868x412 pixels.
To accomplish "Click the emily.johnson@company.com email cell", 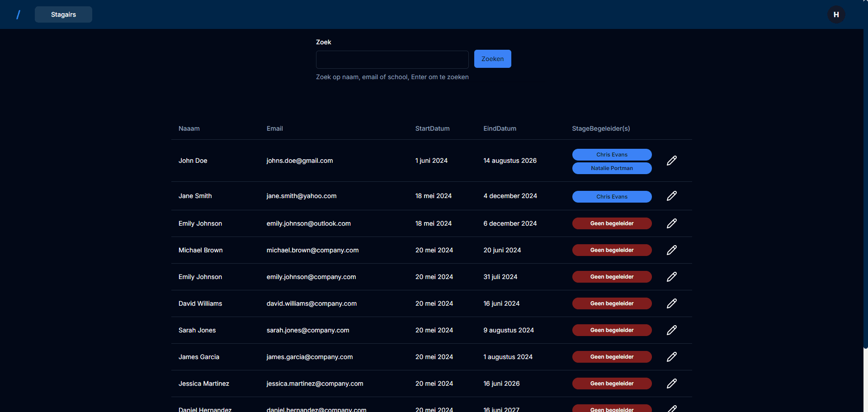I will 311,277.
